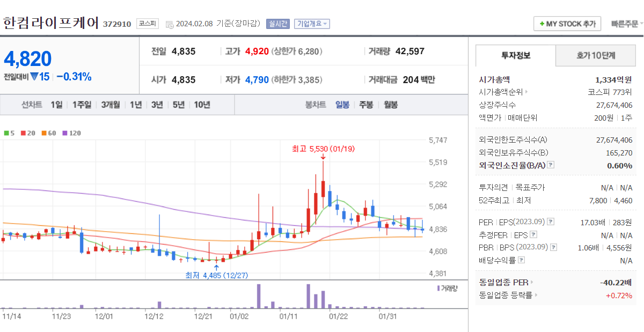Click the 코스피 773위 ranking text

[610, 92]
